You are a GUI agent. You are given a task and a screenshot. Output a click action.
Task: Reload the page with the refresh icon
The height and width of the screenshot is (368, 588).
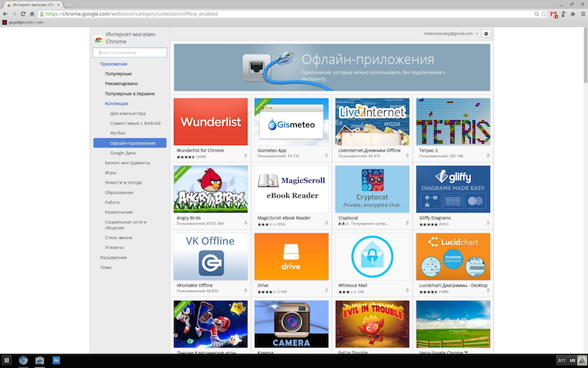[23, 14]
